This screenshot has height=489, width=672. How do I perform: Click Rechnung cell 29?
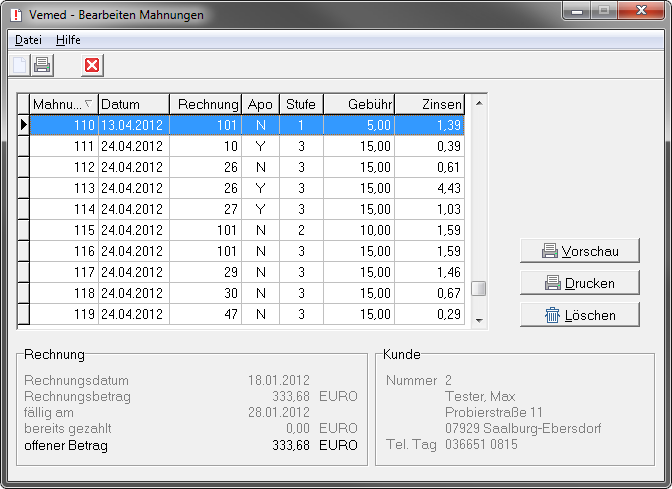[205, 272]
